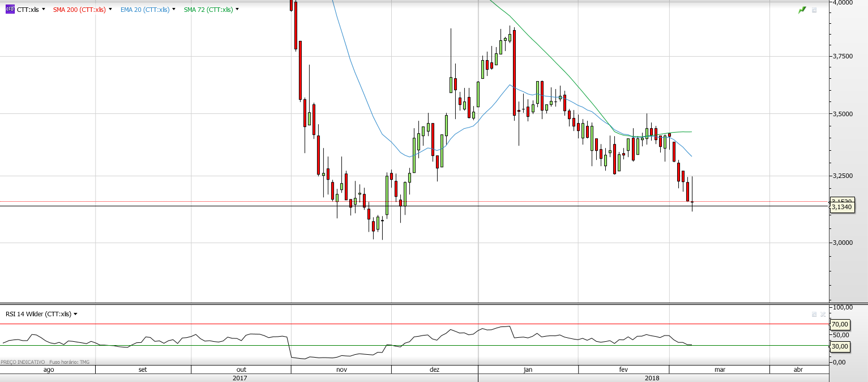Select the RSI 30,00 oversold level label

click(x=840, y=346)
